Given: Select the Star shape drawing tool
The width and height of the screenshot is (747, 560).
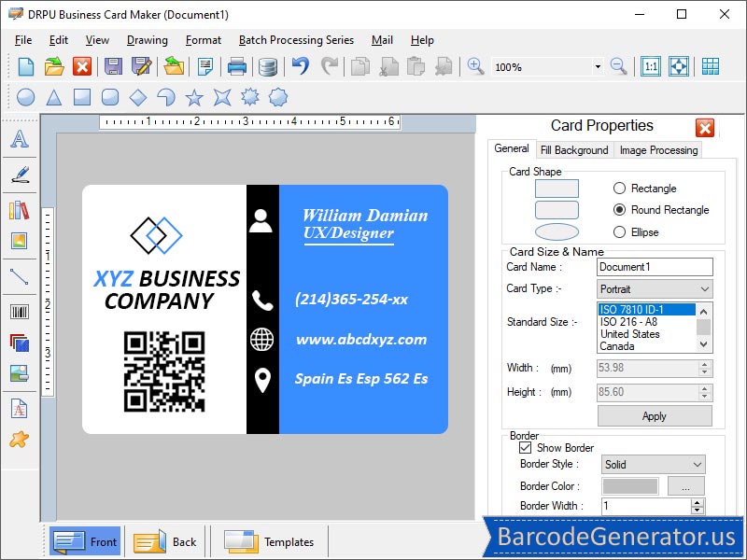Looking at the screenshot, I should (x=194, y=96).
